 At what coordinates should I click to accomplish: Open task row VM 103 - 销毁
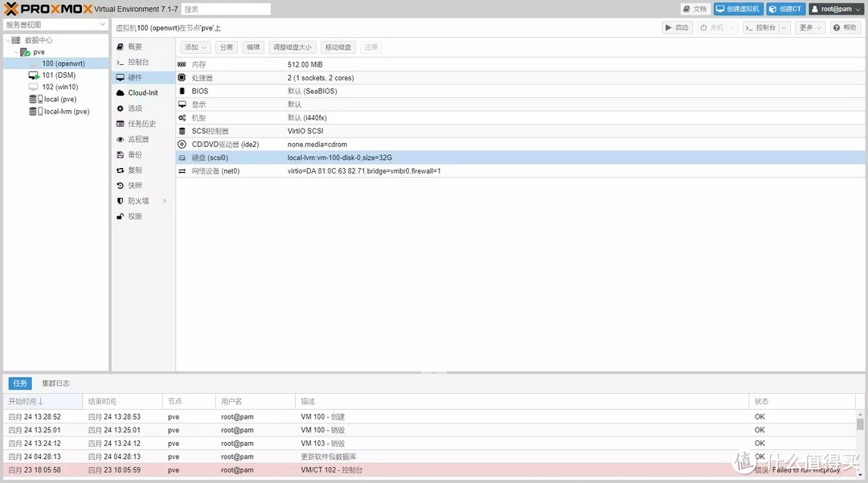click(x=429, y=443)
